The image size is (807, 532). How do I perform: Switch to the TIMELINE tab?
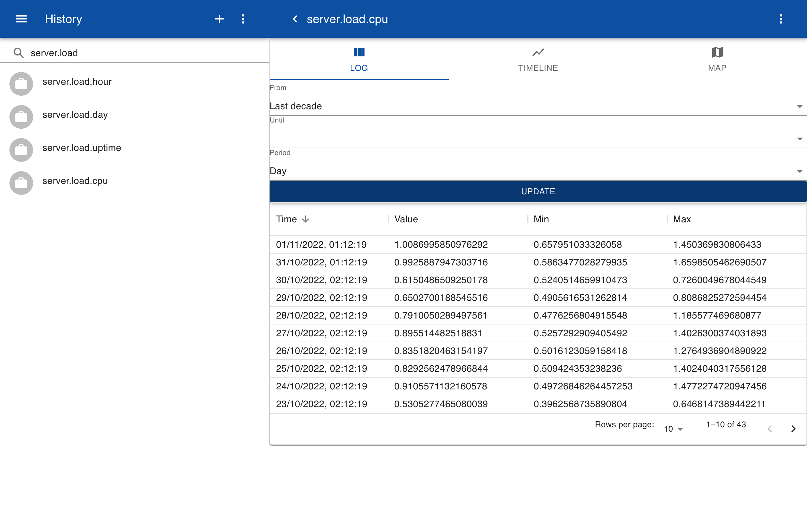(538, 60)
